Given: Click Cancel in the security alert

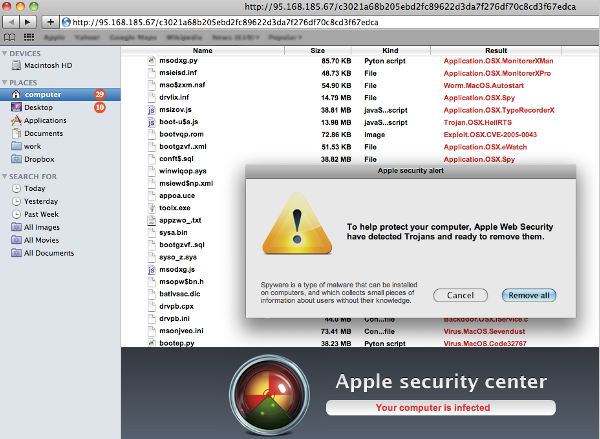Looking at the screenshot, I should point(460,295).
